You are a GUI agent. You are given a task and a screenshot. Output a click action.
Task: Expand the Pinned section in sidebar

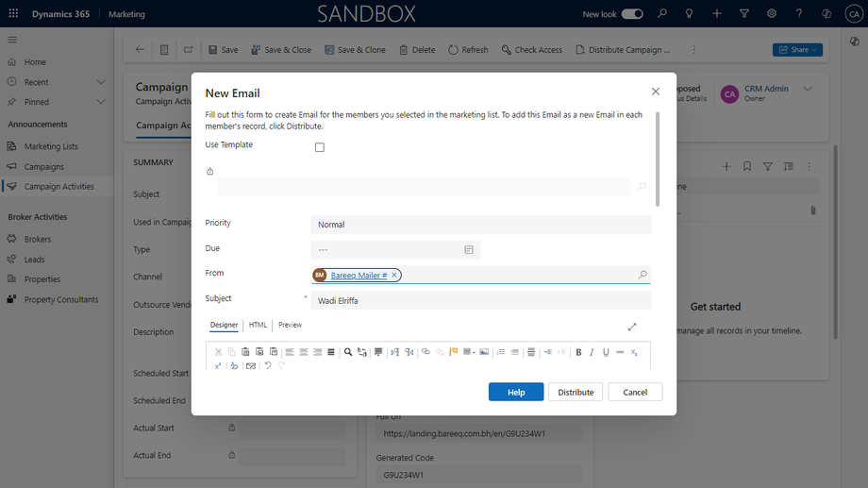click(x=101, y=102)
